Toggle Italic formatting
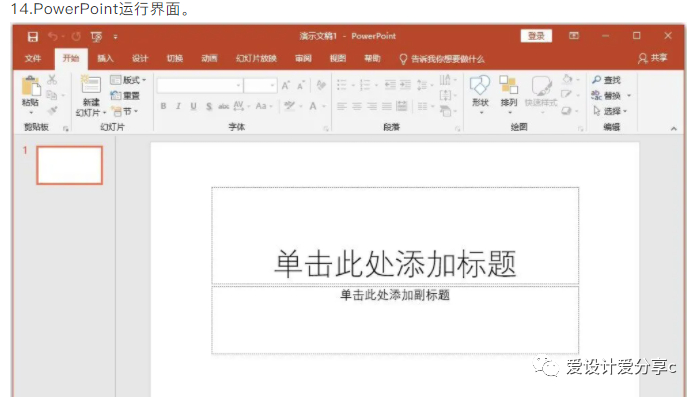This screenshot has height=397, width=699. 178,106
